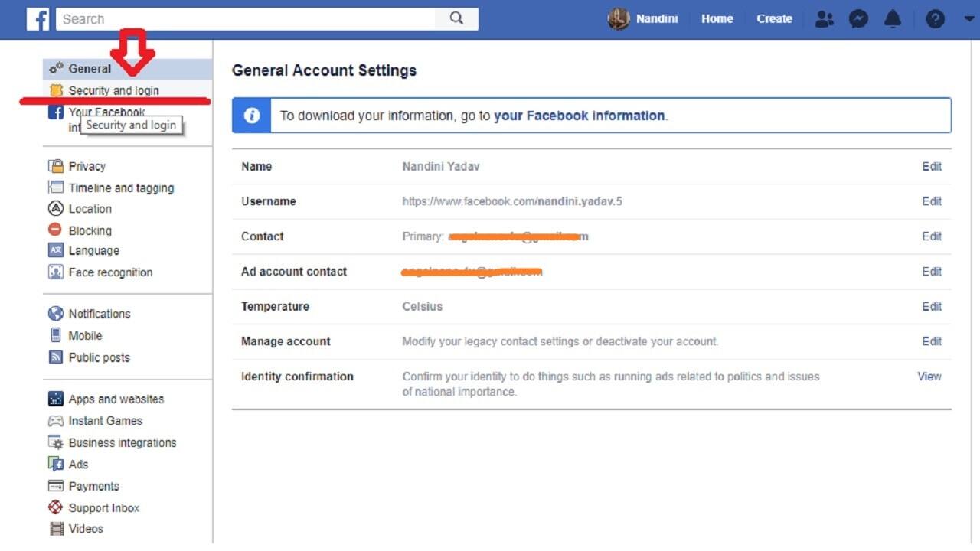This screenshot has height=551, width=980.
Task: Open Instant Games settings
Action: (106, 421)
